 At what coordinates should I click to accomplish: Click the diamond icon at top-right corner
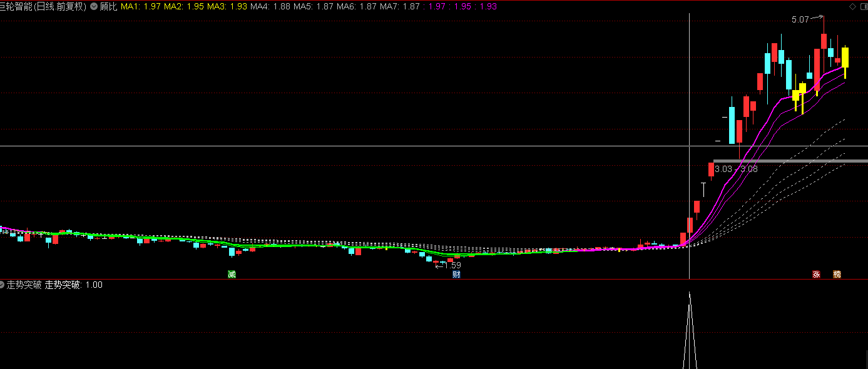click(852, 6)
